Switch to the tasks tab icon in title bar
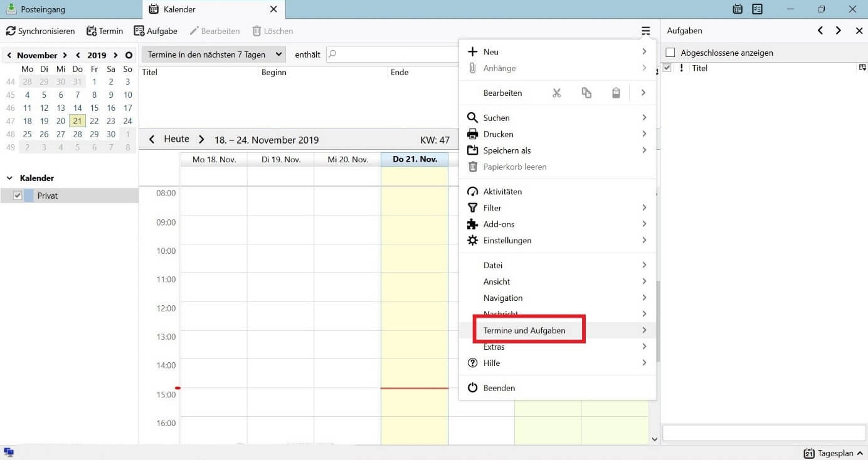This screenshot has height=460, width=868. tap(757, 9)
